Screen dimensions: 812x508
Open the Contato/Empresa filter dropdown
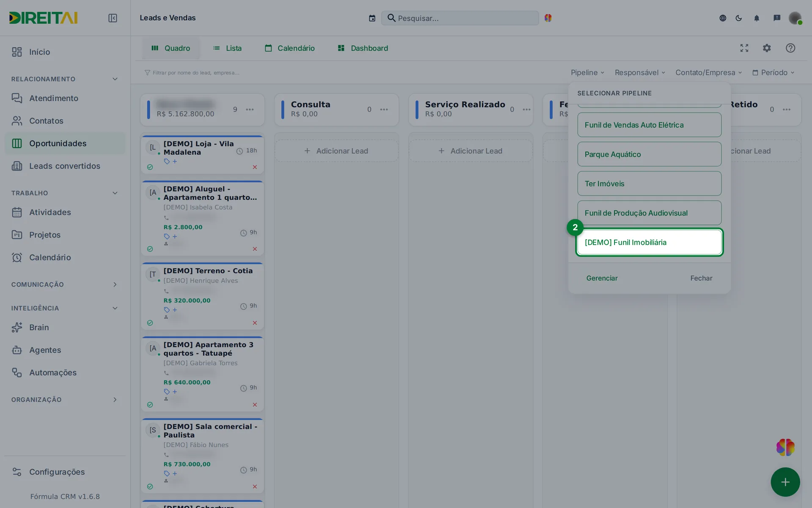point(709,73)
